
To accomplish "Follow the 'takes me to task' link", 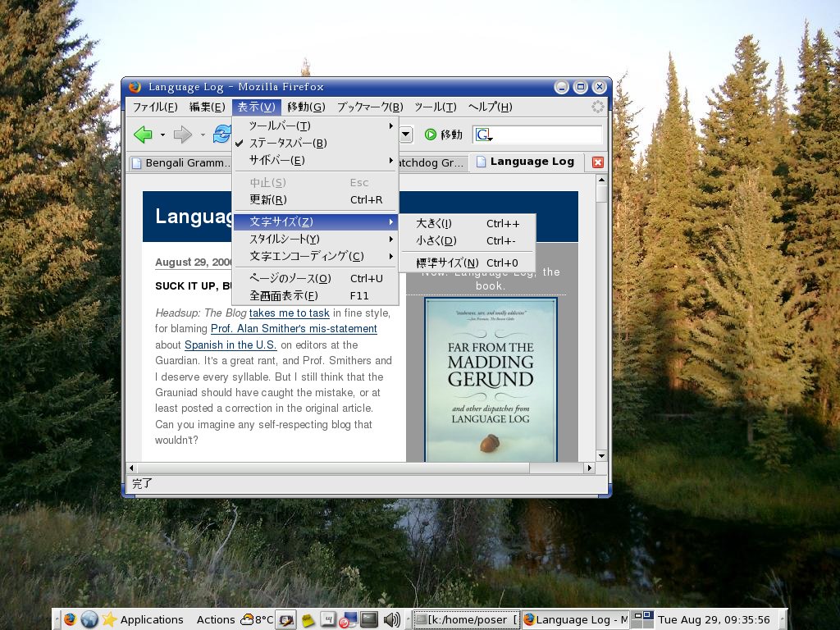I will coord(290,313).
